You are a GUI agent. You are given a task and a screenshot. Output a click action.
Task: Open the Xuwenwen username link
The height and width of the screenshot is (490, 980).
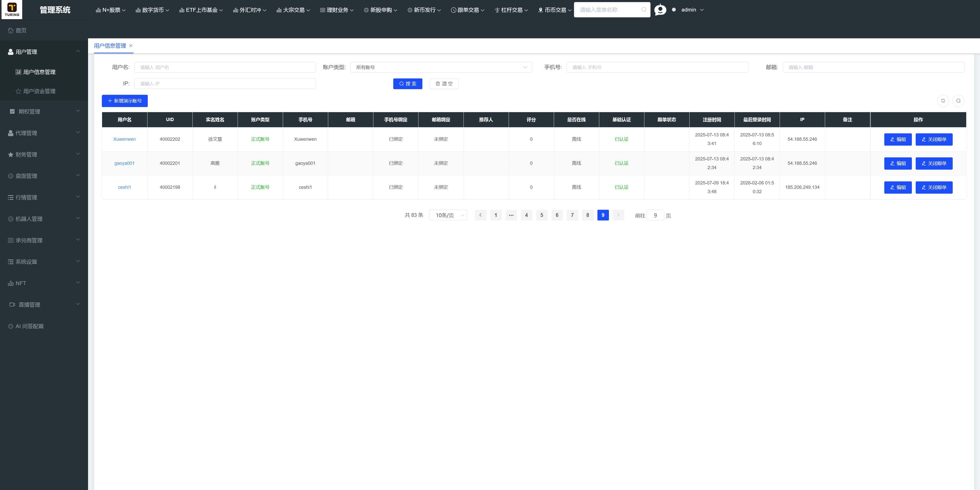(124, 139)
